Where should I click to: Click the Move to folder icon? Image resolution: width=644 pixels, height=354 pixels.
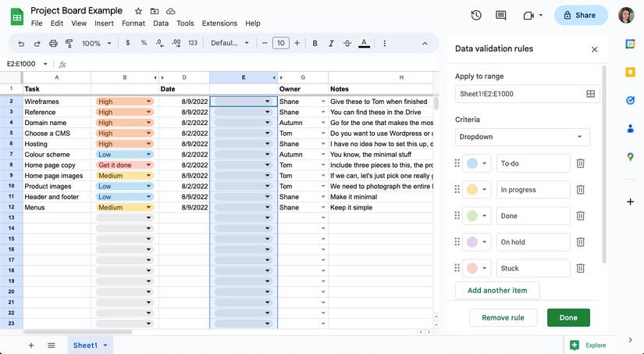click(155, 11)
